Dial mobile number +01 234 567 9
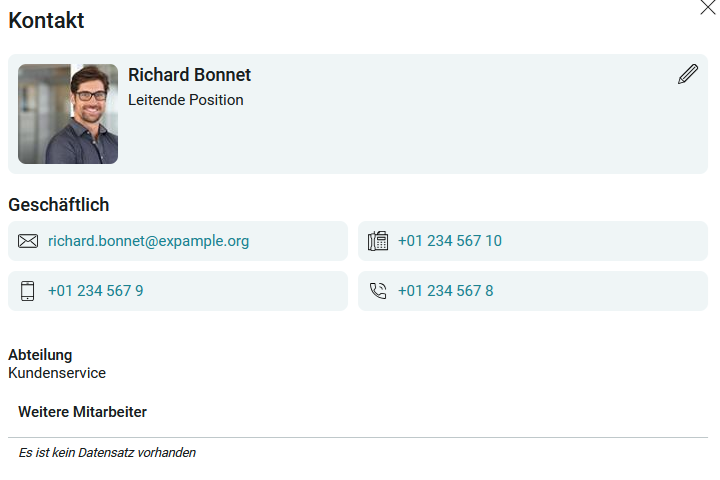This screenshot has width=720, height=480. [96, 291]
